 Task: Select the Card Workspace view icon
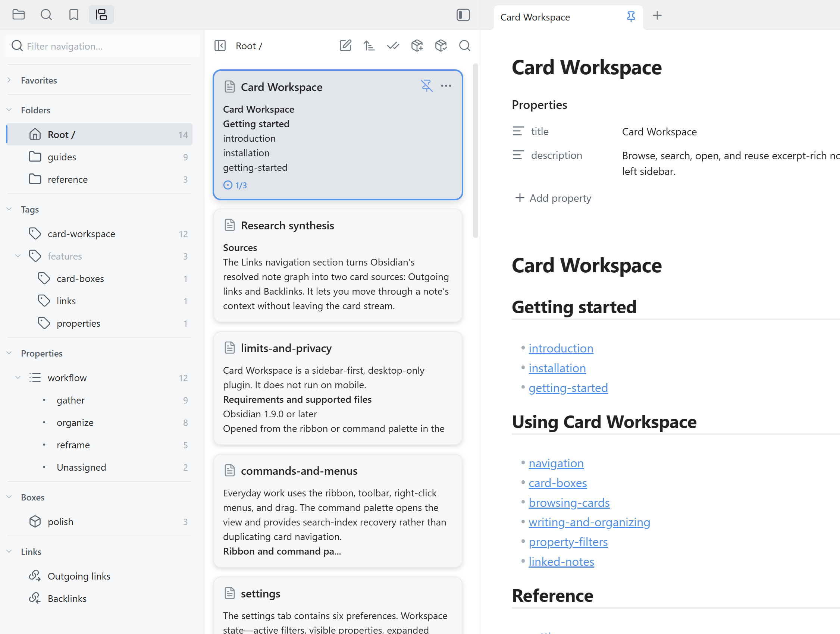pos(101,15)
